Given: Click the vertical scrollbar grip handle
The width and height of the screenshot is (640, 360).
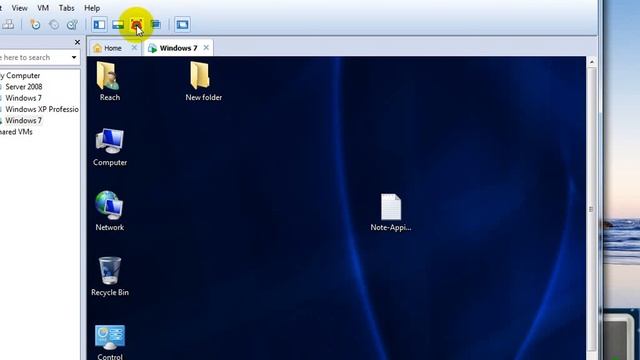Looking at the screenshot, I should [x=591, y=209].
